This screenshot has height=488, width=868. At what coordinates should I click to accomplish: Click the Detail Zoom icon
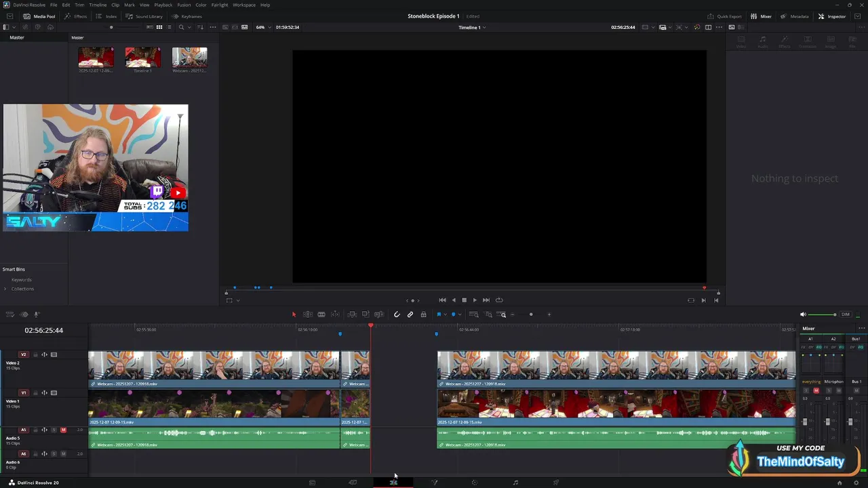(x=488, y=314)
